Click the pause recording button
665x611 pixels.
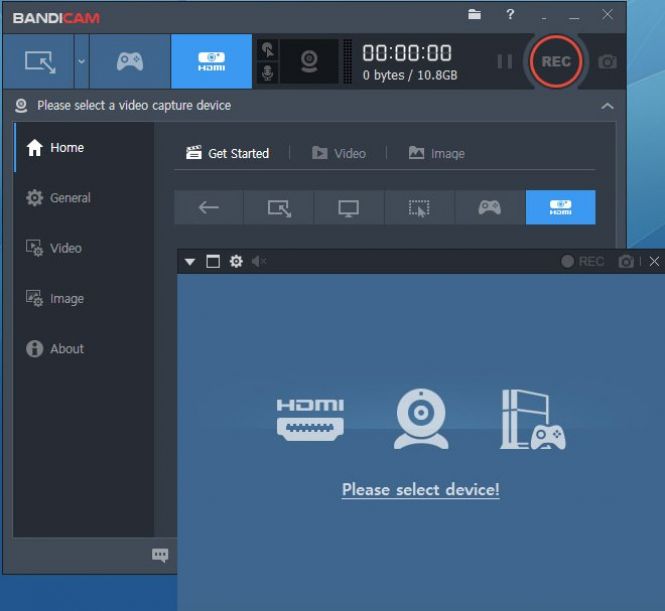click(x=504, y=62)
